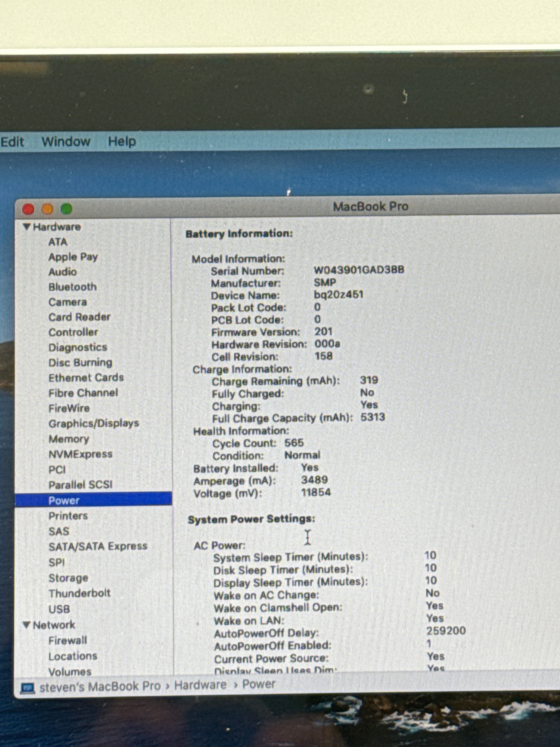The height and width of the screenshot is (747, 560).
Task: Open the Help menu
Action: coord(122,141)
